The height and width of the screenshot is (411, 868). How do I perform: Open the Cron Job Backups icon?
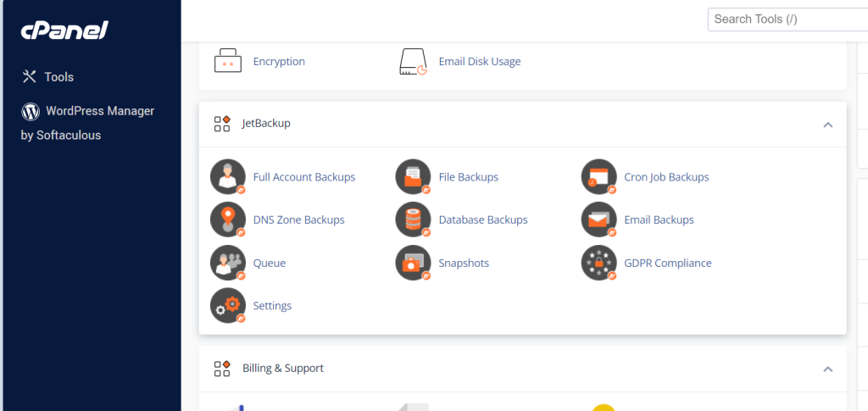(599, 177)
